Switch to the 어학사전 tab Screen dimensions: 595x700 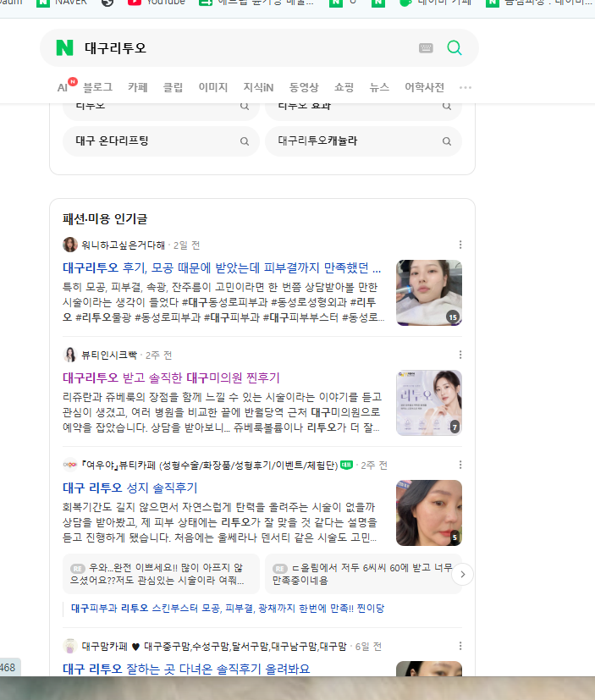click(424, 87)
